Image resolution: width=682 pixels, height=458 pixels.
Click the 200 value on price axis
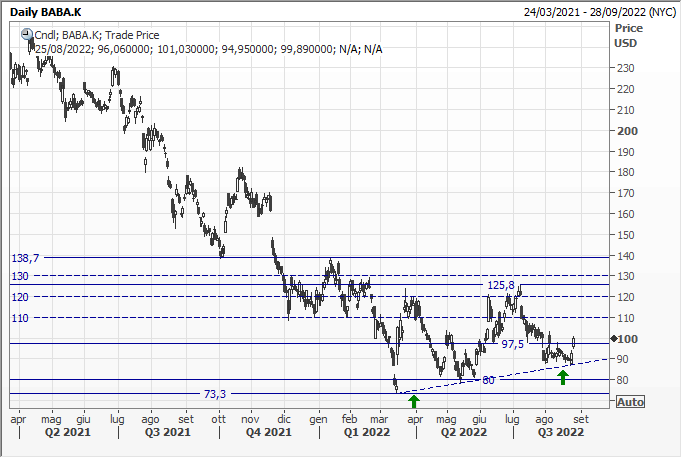[628, 131]
